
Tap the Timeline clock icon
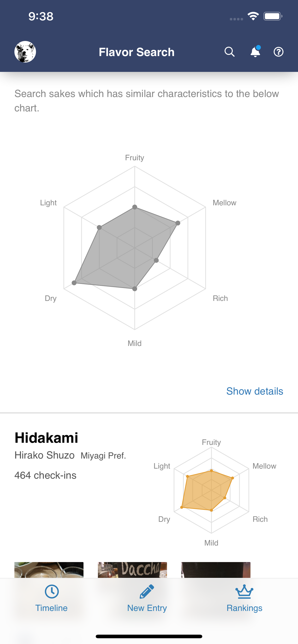(52, 592)
